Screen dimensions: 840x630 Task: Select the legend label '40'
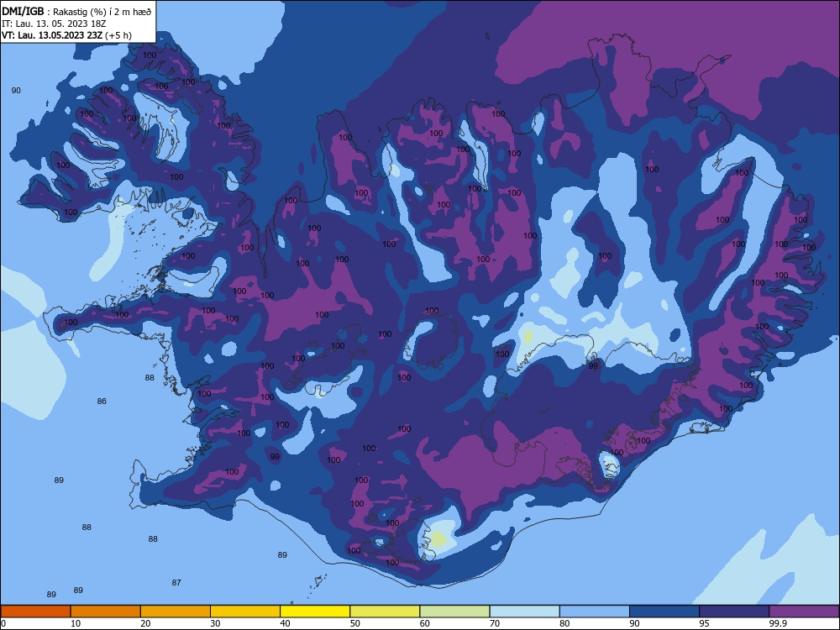(x=285, y=623)
